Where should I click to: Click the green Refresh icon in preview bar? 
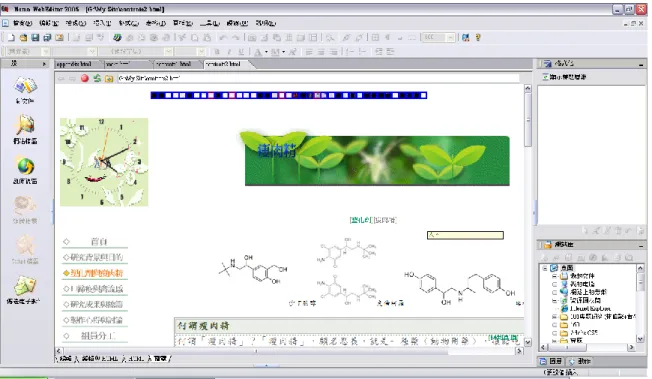(97, 78)
